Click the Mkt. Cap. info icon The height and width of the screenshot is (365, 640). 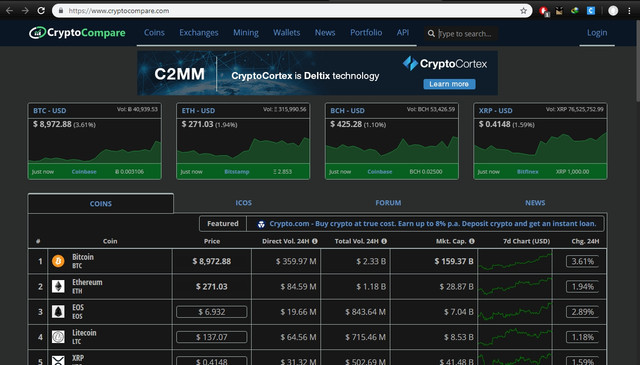tap(472, 241)
